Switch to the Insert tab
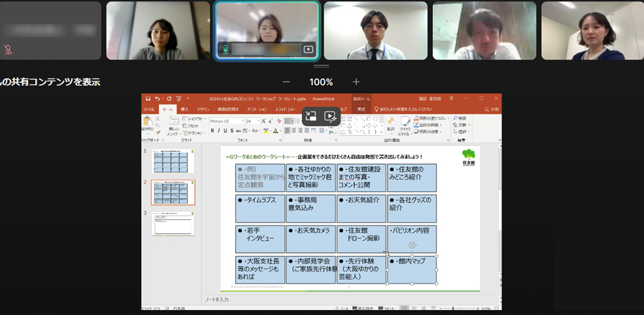644x315 pixels. 185,110
